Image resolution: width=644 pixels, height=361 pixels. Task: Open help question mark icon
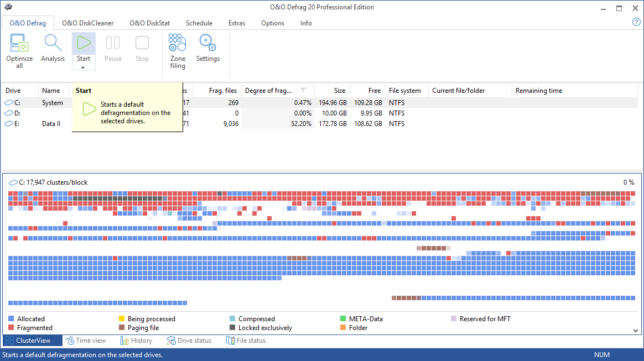(636, 22)
